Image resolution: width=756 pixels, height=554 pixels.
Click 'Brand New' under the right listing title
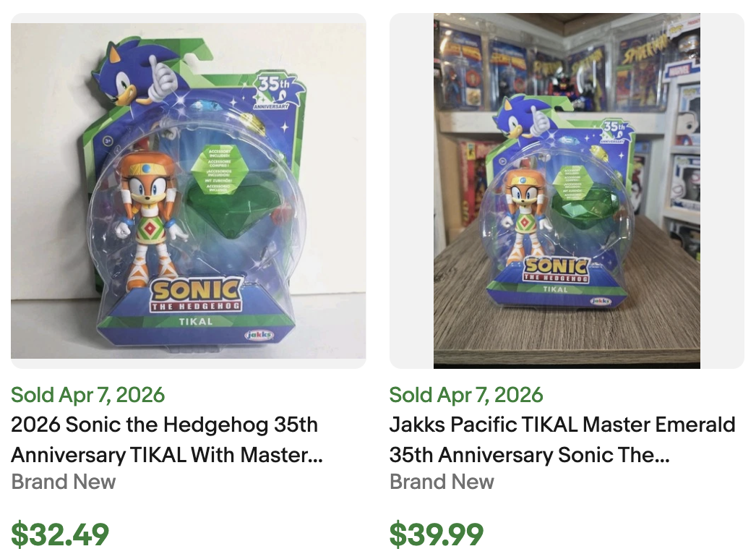[x=442, y=482]
